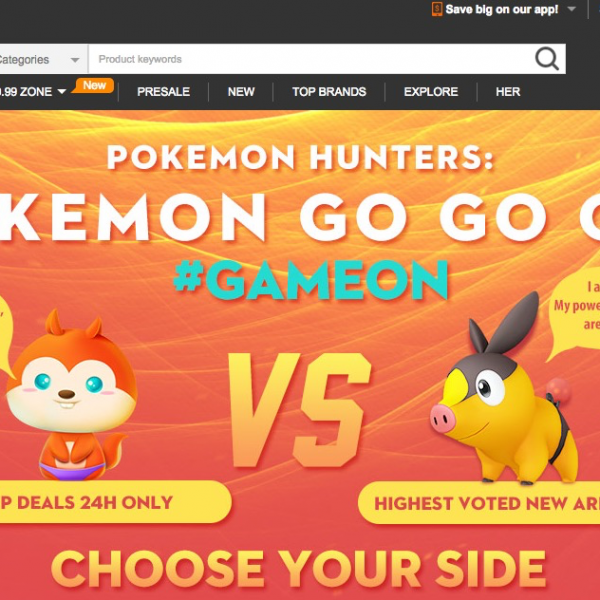The width and height of the screenshot is (600, 600).
Task: Click the Save big on our app link
Action: point(502,9)
